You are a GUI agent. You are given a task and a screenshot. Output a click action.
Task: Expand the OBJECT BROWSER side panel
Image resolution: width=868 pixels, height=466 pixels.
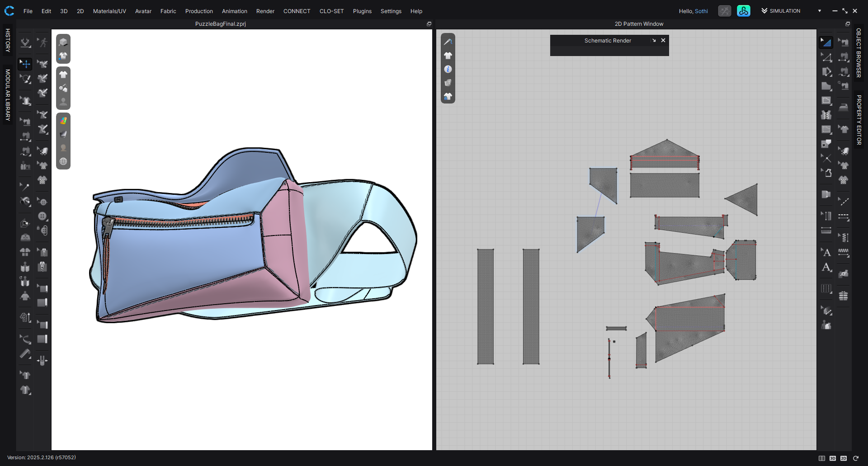[x=859, y=53]
